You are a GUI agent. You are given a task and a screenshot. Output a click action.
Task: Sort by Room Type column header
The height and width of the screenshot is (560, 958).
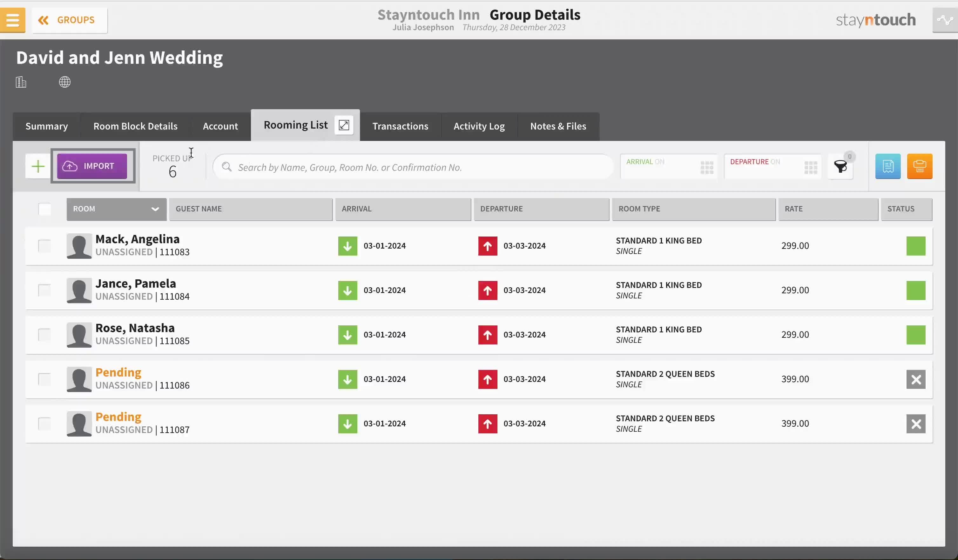tap(694, 209)
